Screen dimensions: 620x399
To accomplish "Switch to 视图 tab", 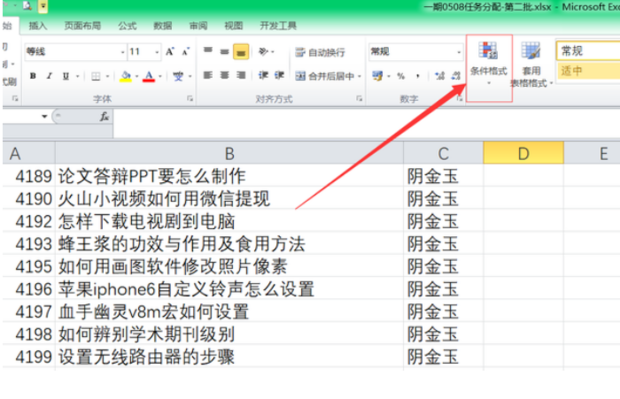I will tap(233, 26).
